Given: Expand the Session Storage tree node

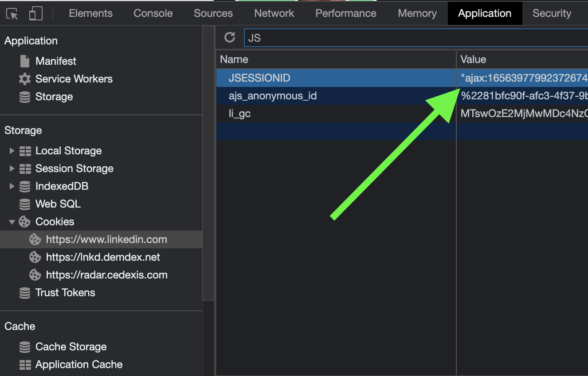Looking at the screenshot, I should (12, 168).
